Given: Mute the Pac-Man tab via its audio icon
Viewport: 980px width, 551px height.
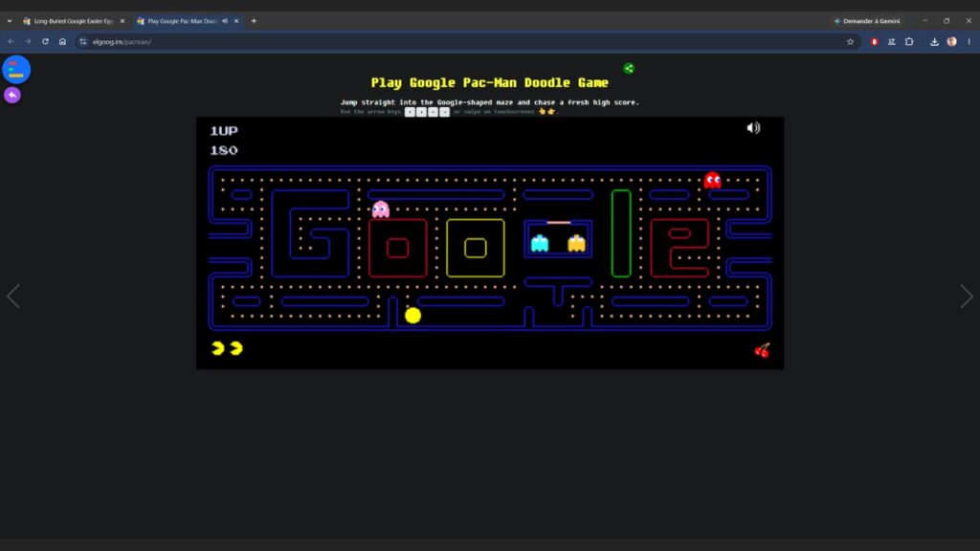Looking at the screenshot, I should (x=225, y=21).
